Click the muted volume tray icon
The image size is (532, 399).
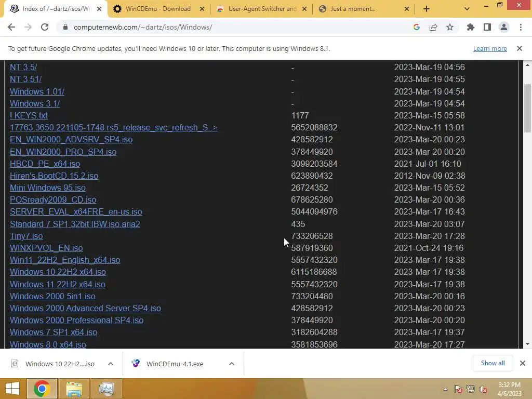483,389
